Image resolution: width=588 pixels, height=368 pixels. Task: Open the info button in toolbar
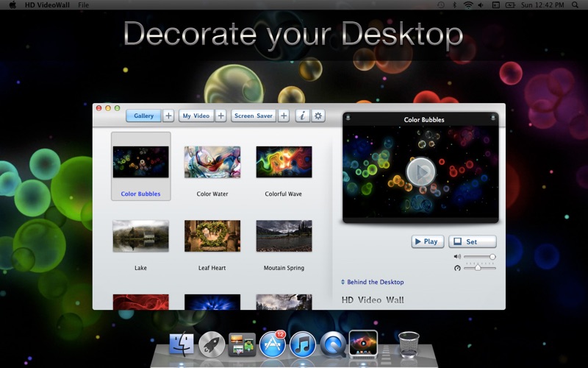coord(302,116)
